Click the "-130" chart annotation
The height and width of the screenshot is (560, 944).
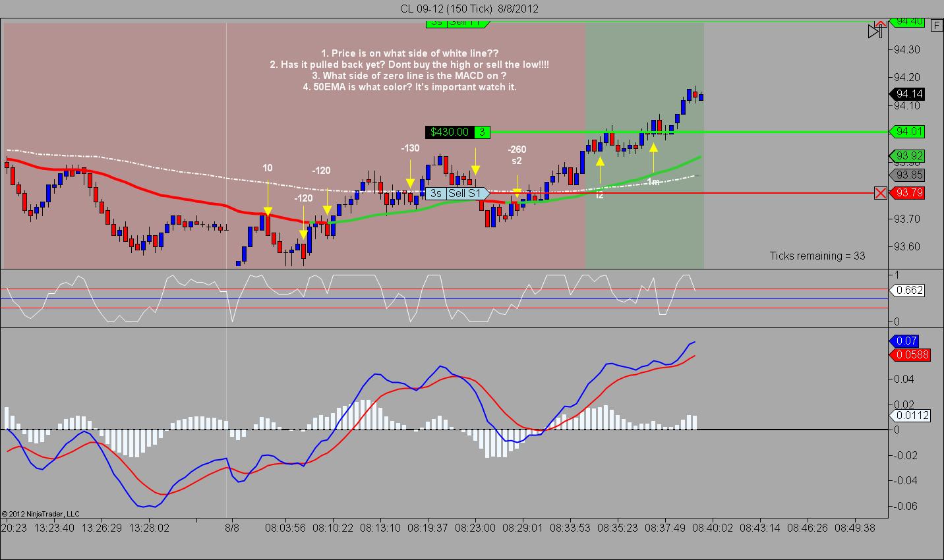(410, 148)
